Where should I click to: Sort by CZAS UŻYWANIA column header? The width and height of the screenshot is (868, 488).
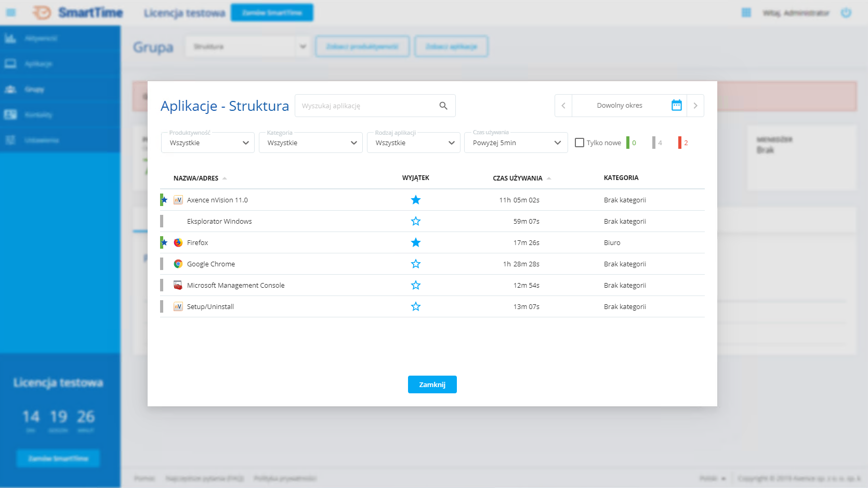pos(517,178)
